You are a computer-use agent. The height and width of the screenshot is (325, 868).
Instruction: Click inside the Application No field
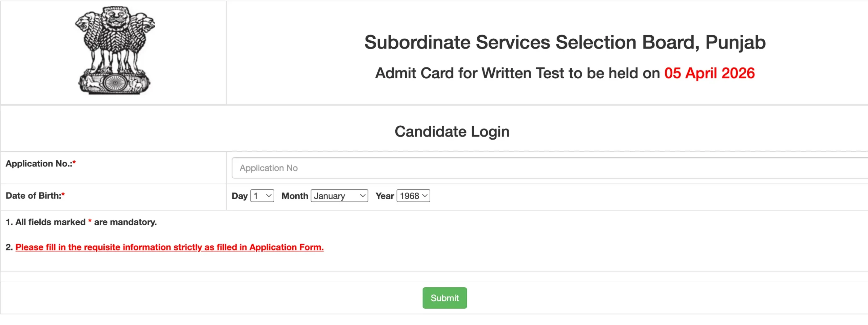click(407, 167)
